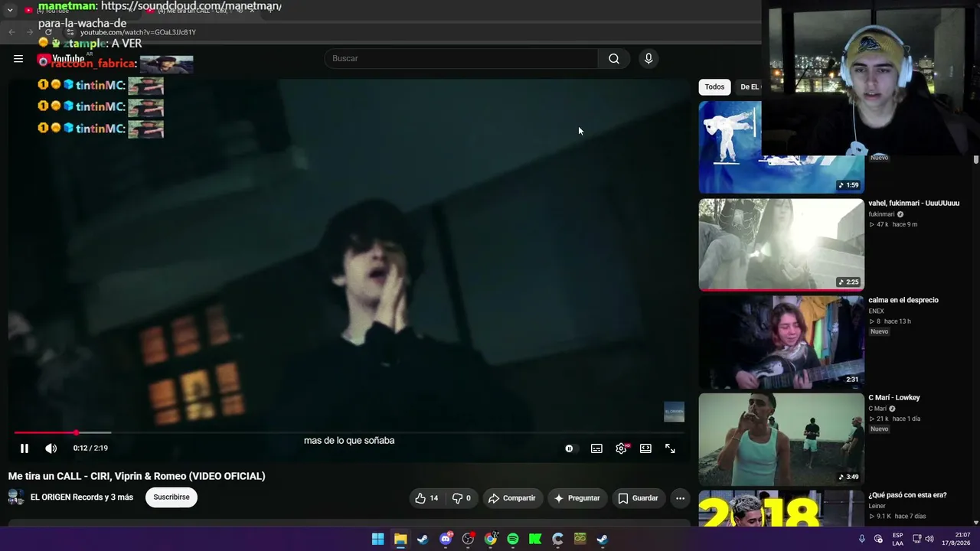Open the Windows Start menu
The image size is (980, 551).
377,540
